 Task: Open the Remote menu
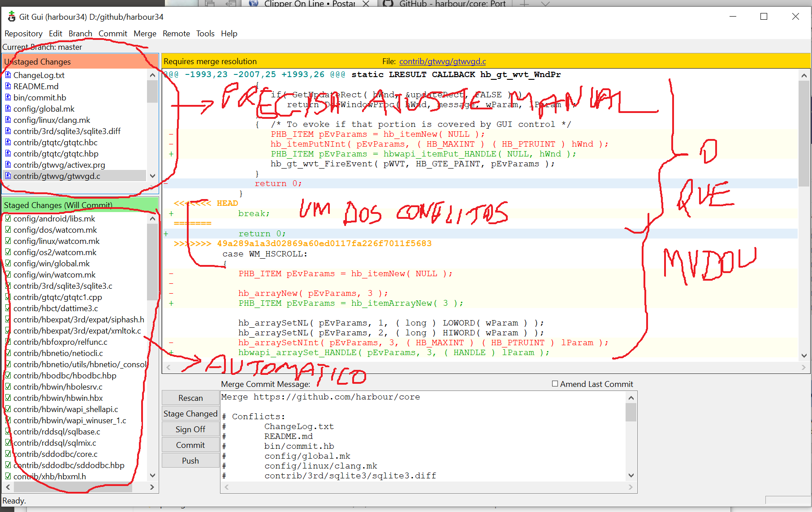point(176,34)
